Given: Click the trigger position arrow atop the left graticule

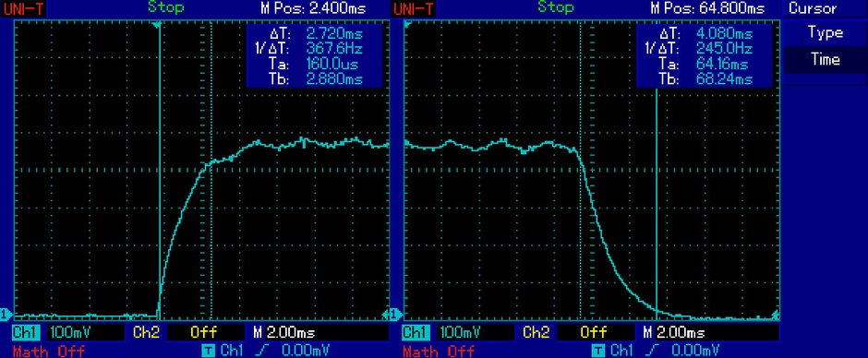Looking at the screenshot, I should (x=158, y=24).
